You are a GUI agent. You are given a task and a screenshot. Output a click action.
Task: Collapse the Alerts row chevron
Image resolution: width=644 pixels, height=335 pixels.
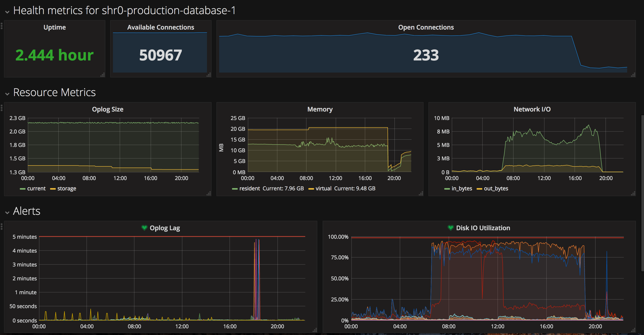(x=7, y=212)
